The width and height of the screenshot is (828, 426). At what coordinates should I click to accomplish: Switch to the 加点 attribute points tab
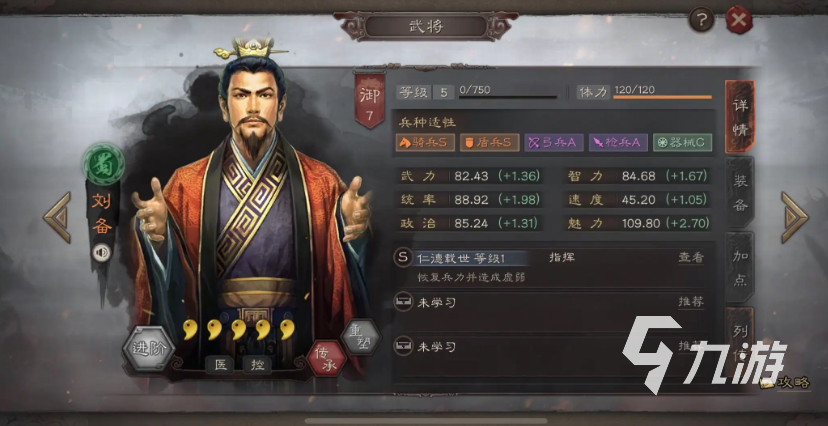740,267
